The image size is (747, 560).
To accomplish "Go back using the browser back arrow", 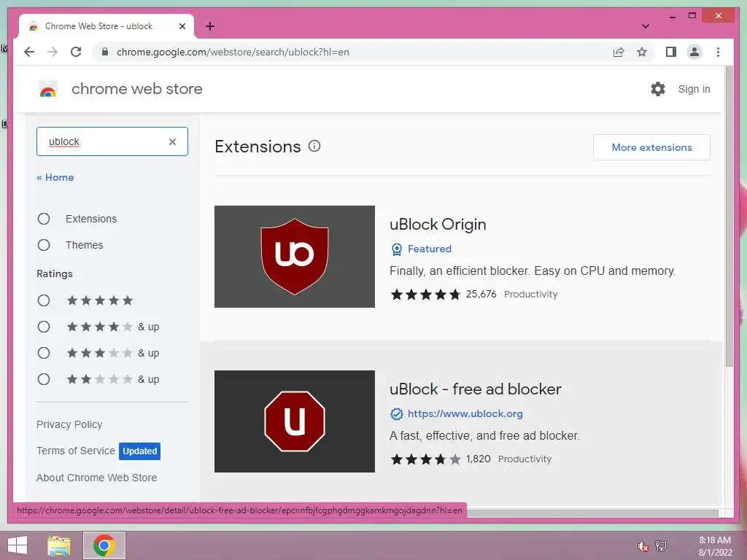I will [x=29, y=52].
